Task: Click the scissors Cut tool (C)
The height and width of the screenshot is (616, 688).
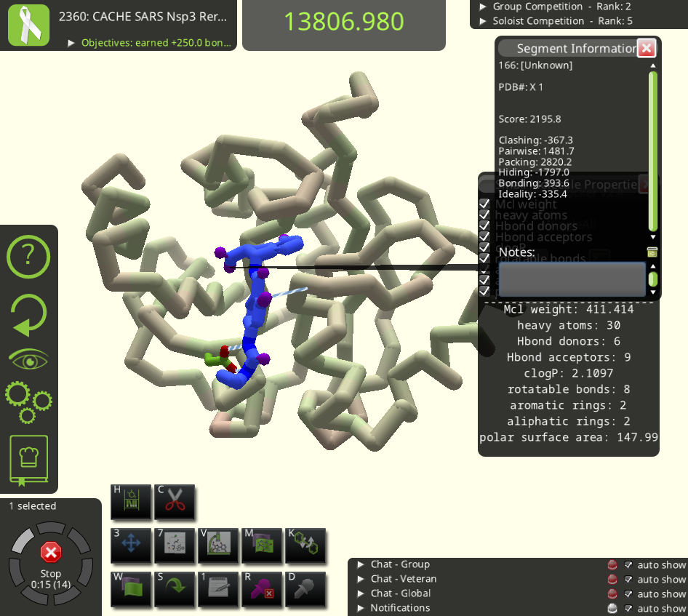Action: point(174,501)
